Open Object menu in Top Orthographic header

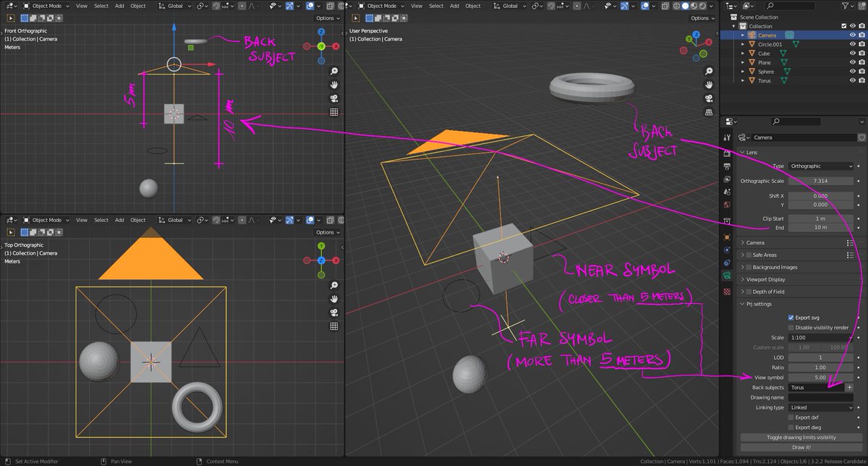click(x=138, y=220)
